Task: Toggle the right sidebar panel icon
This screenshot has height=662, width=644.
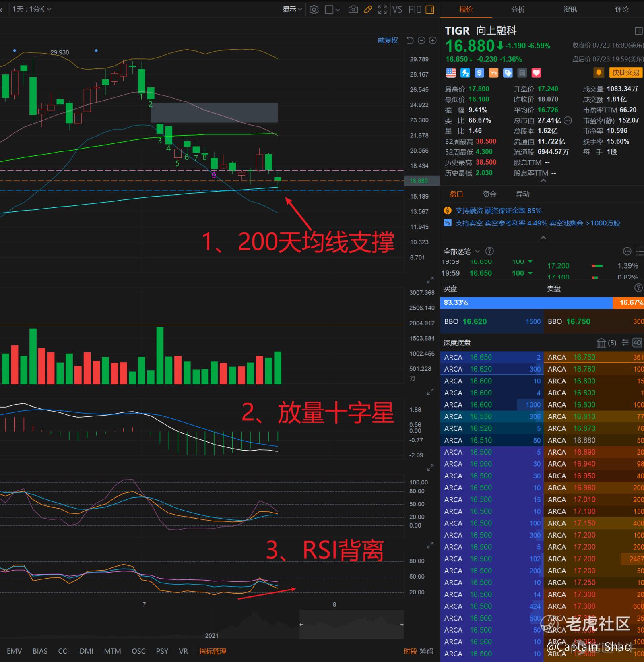Action: tap(430, 10)
